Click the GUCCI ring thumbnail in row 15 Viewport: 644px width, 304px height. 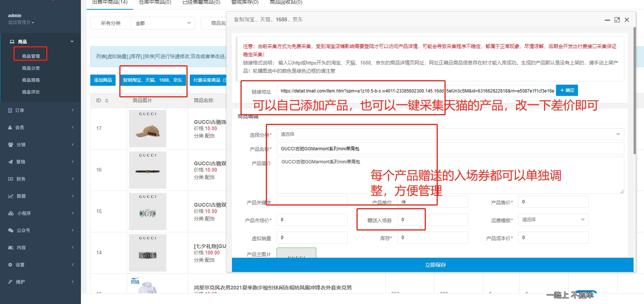point(148,211)
